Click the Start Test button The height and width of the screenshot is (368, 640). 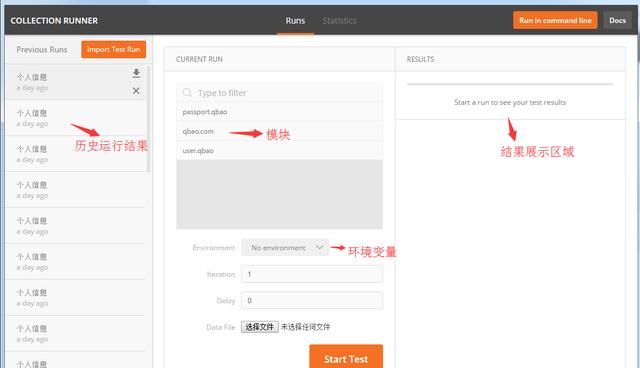pos(346,357)
